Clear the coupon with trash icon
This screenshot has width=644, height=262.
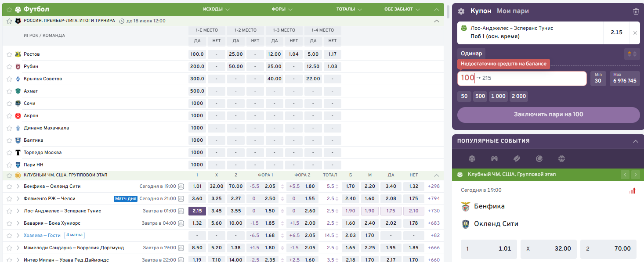click(636, 11)
